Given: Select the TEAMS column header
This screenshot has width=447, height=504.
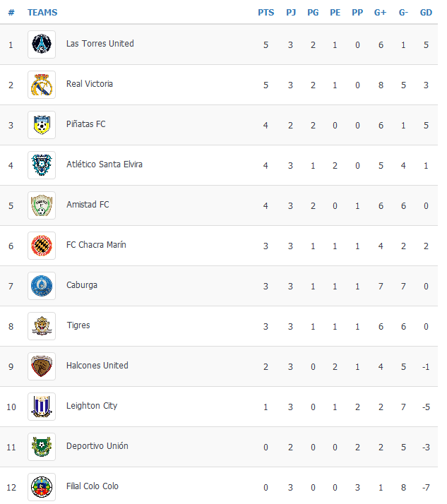Looking at the screenshot, I should click(42, 13).
